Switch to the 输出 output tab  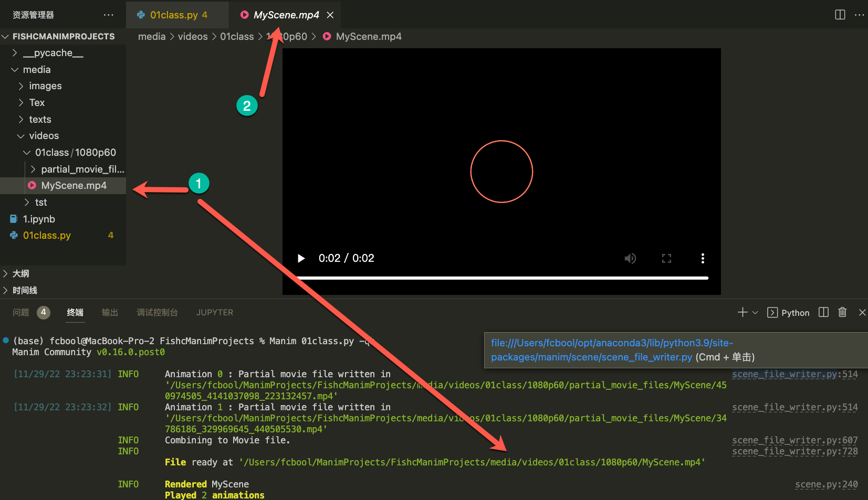(110, 313)
